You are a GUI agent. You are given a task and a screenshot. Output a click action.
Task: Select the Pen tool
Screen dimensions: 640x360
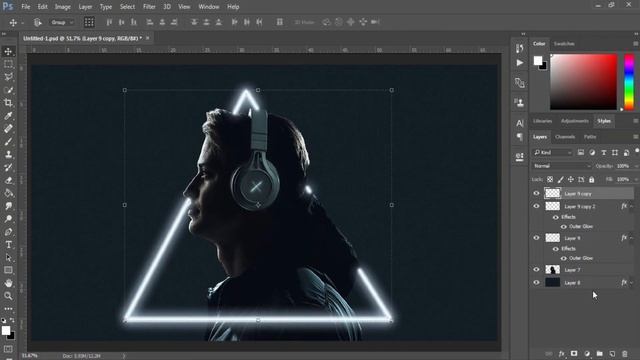8,232
